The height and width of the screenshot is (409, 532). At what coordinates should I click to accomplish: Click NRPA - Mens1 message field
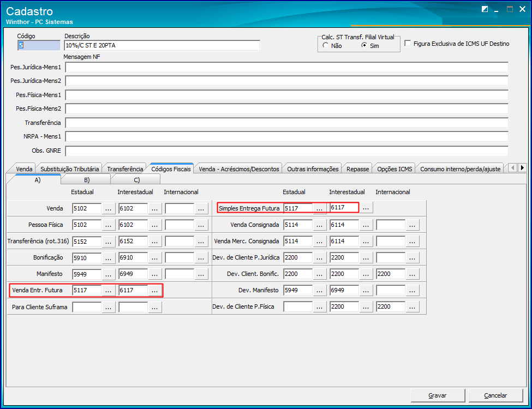coord(286,137)
